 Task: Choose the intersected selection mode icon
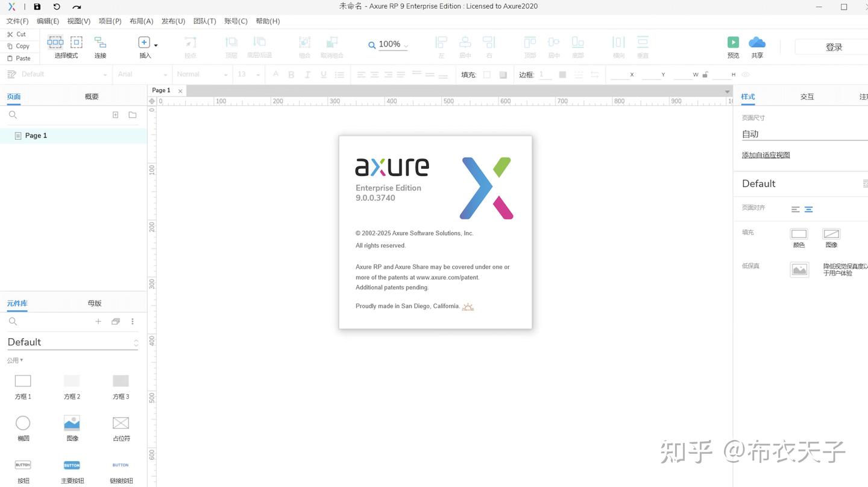click(55, 42)
